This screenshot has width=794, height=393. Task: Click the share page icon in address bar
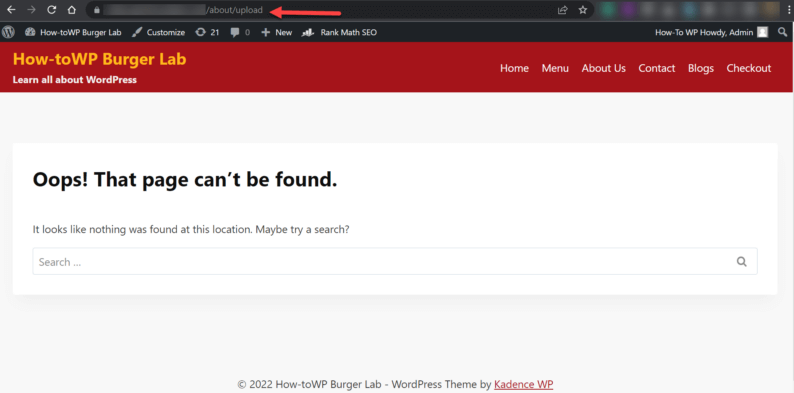point(562,10)
